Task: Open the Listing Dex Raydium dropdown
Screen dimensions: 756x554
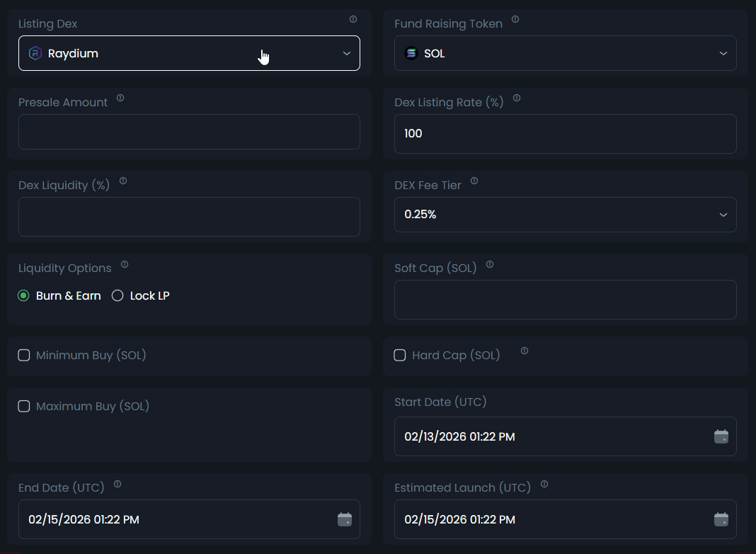Action: 189,53
